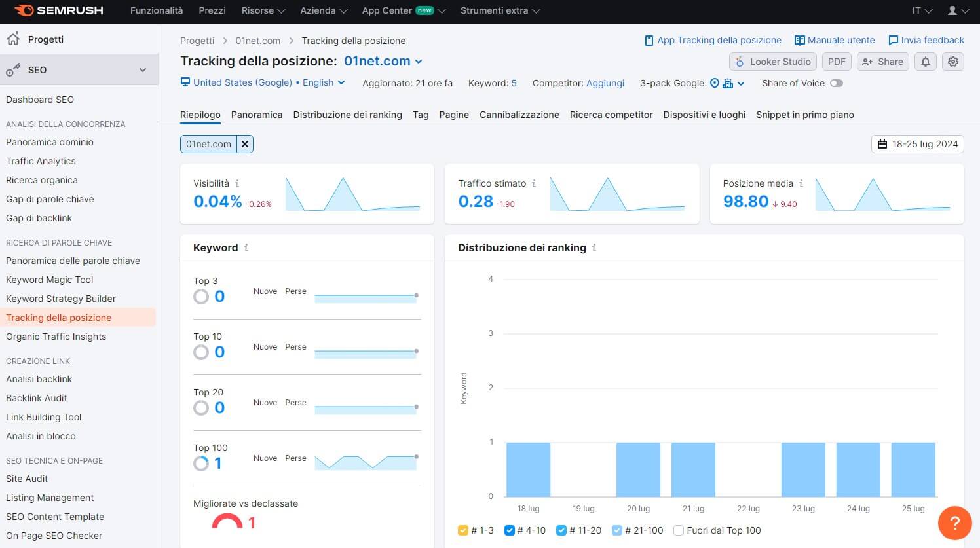Open Prezzi in top navigation
The image size is (980, 548).
tap(212, 10)
